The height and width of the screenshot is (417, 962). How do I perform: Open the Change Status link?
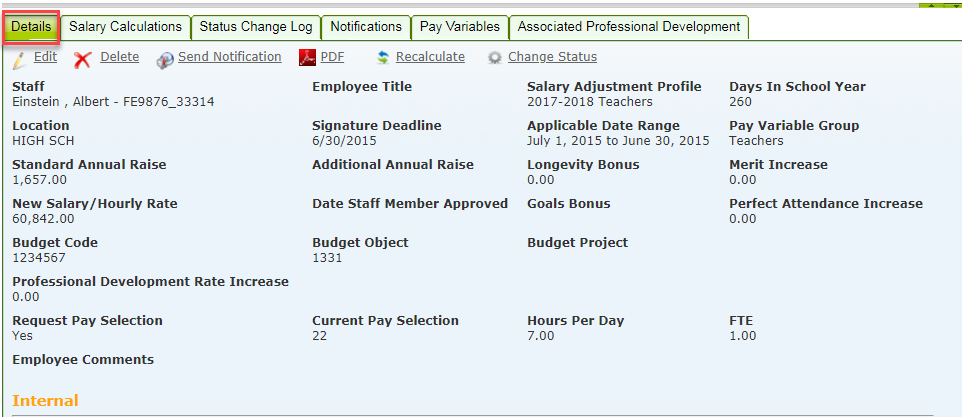click(552, 57)
